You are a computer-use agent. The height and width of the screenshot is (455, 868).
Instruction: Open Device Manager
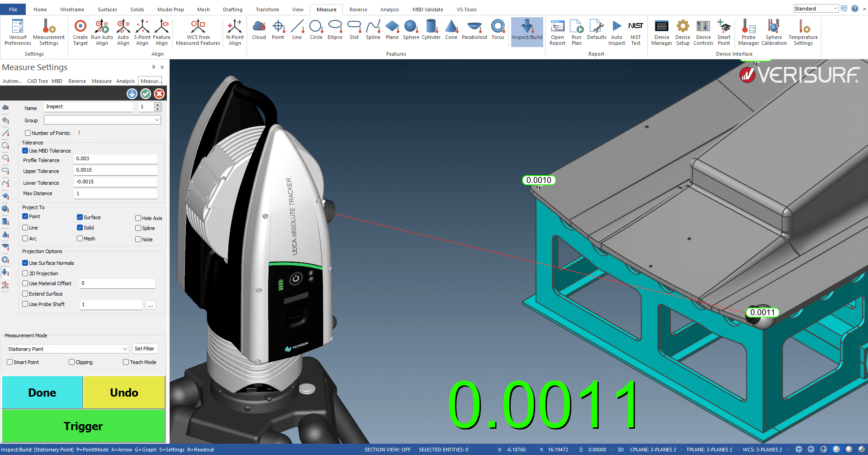[x=662, y=32]
